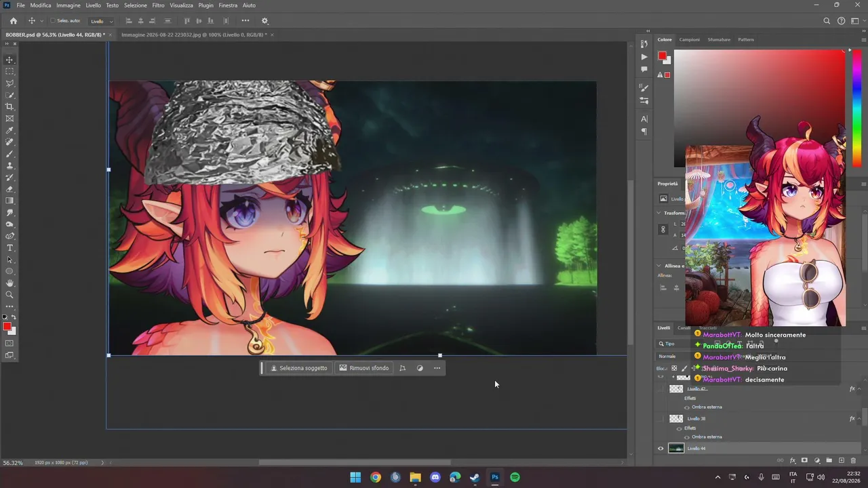The image size is (868, 488).
Task: Open Chrome from the taskbar
Action: [x=376, y=477]
